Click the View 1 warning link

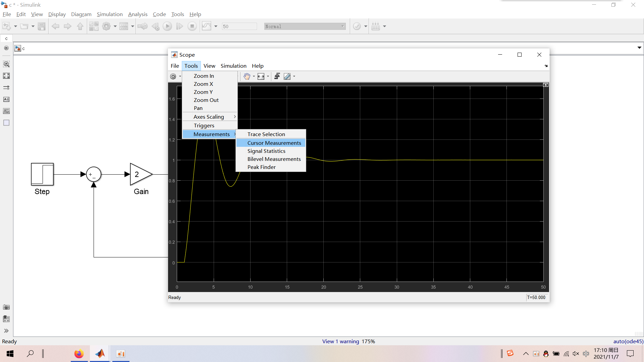click(x=340, y=341)
